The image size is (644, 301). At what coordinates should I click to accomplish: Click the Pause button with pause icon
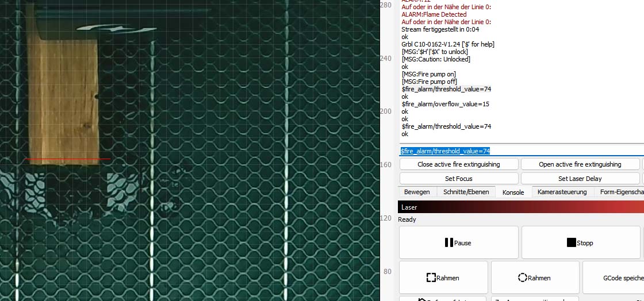pyautogui.click(x=458, y=242)
